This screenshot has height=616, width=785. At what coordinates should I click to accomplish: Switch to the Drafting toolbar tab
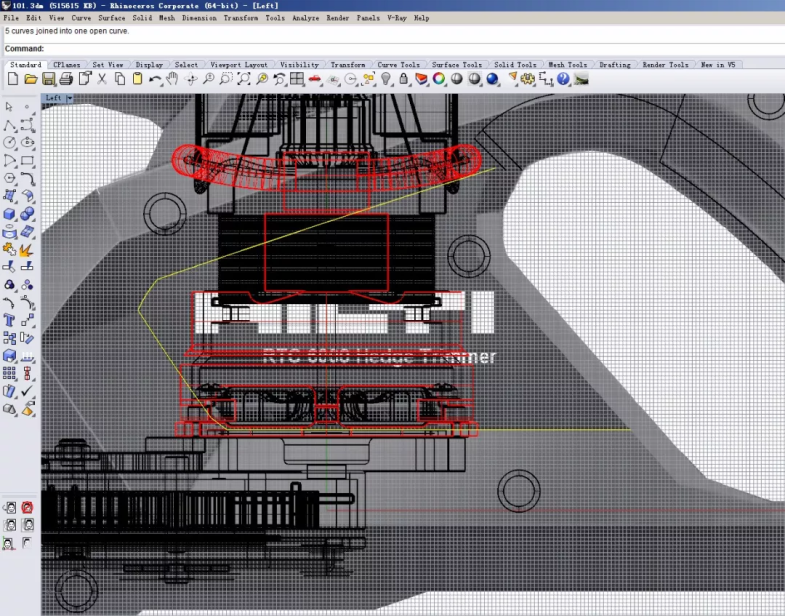click(x=614, y=65)
